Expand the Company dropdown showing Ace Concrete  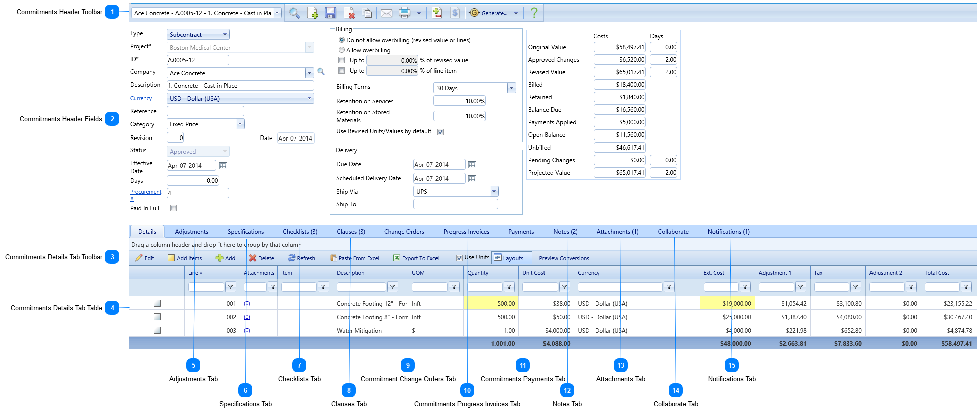click(x=309, y=73)
